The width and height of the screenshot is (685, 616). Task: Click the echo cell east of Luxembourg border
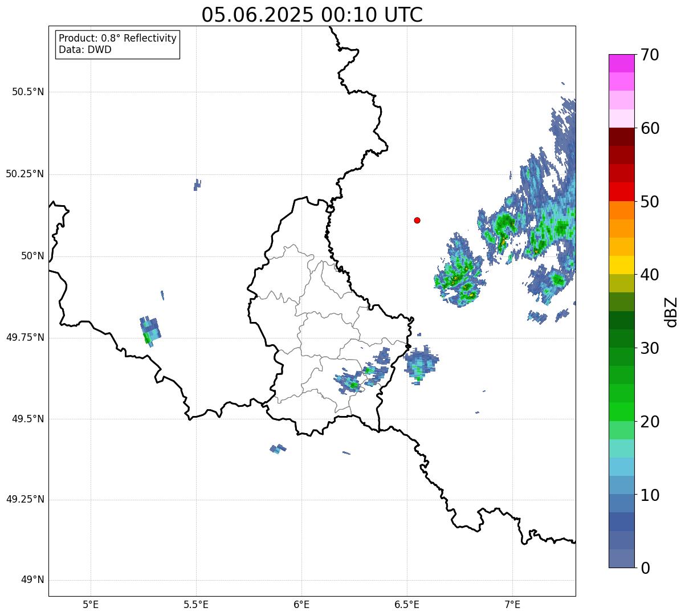[421, 365]
